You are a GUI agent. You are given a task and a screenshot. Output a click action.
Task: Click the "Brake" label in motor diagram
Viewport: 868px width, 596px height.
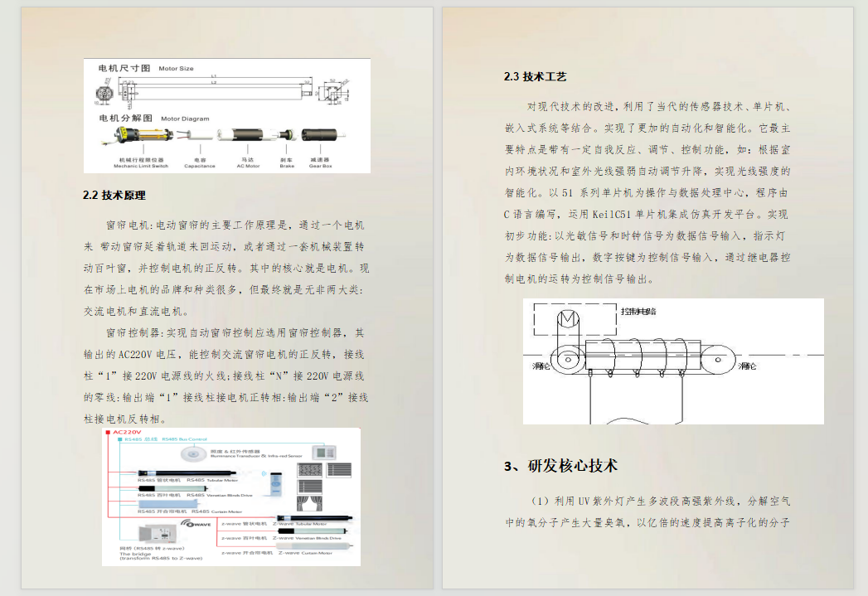pos(287,166)
